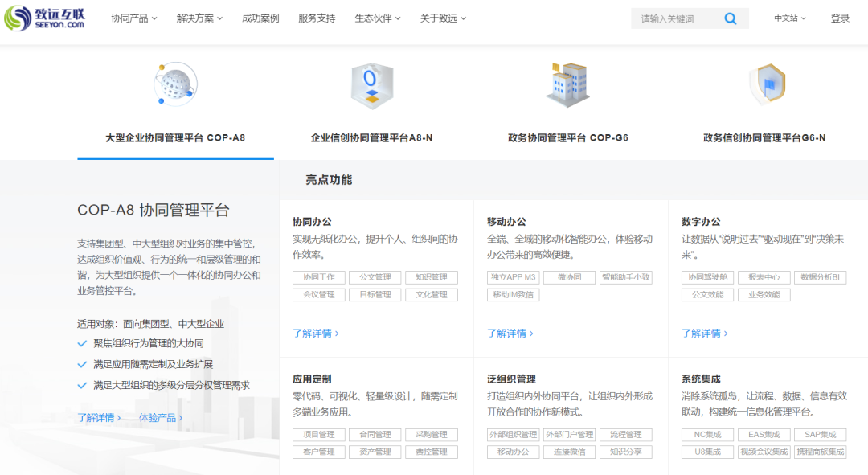Click the Seeyon logo

click(45, 18)
